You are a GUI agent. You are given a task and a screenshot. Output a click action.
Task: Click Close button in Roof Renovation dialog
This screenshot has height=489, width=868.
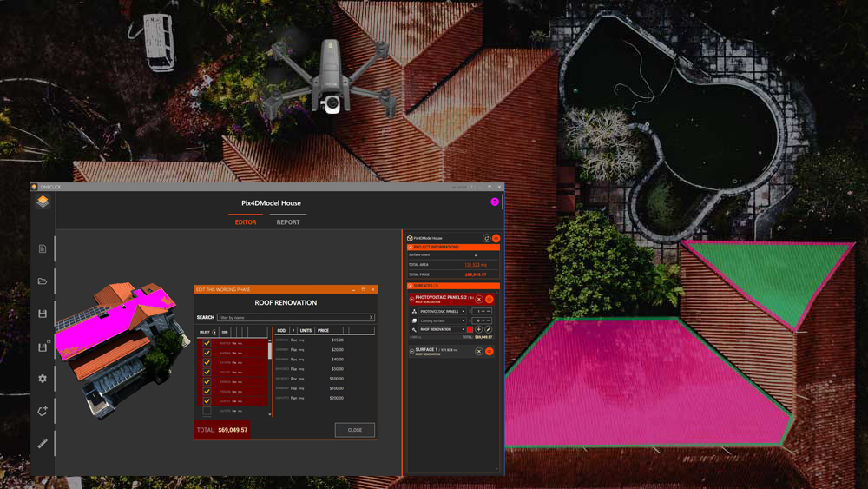(355, 430)
